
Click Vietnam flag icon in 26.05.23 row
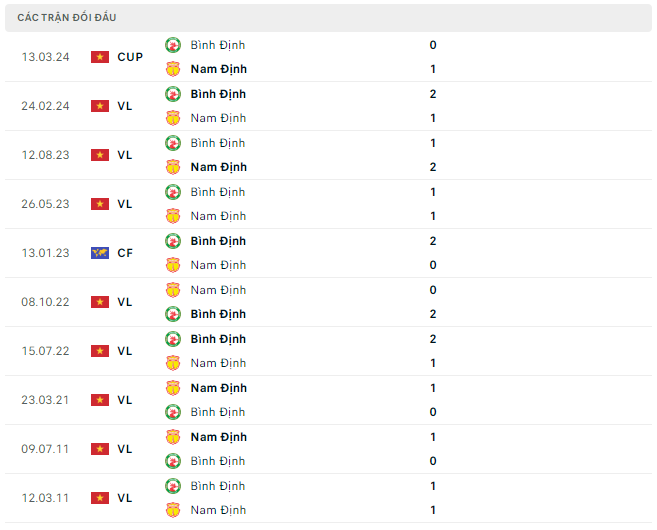tap(100, 204)
